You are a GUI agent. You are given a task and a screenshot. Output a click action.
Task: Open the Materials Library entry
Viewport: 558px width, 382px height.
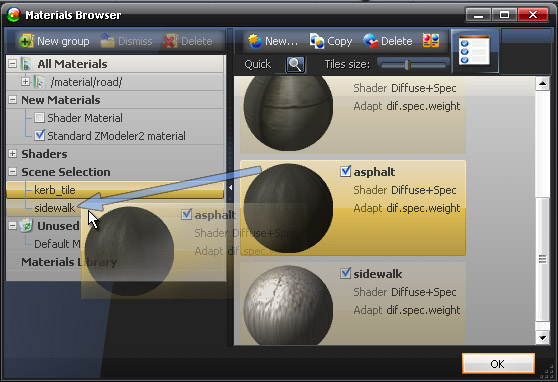[69, 262]
